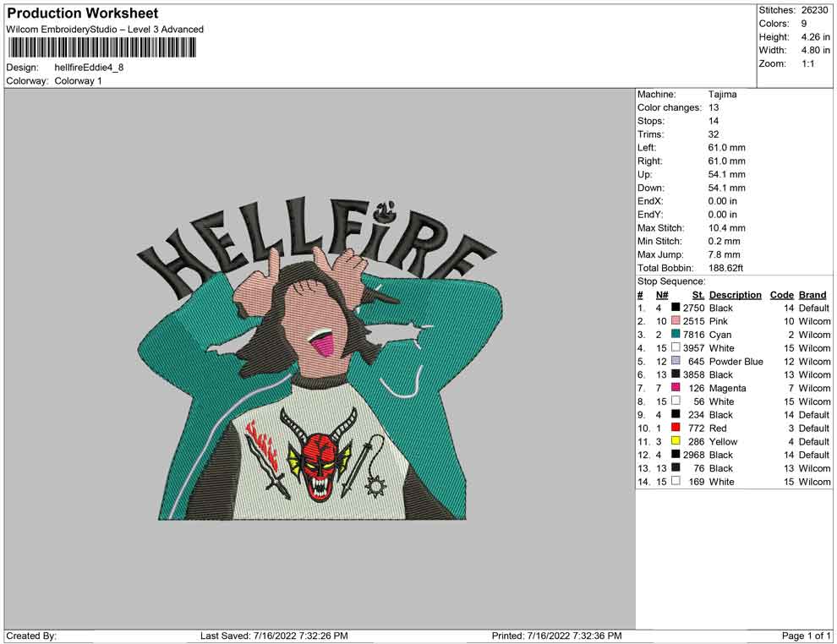Select the Powder Blue color swatch
837x644 pixels.
[676, 361]
